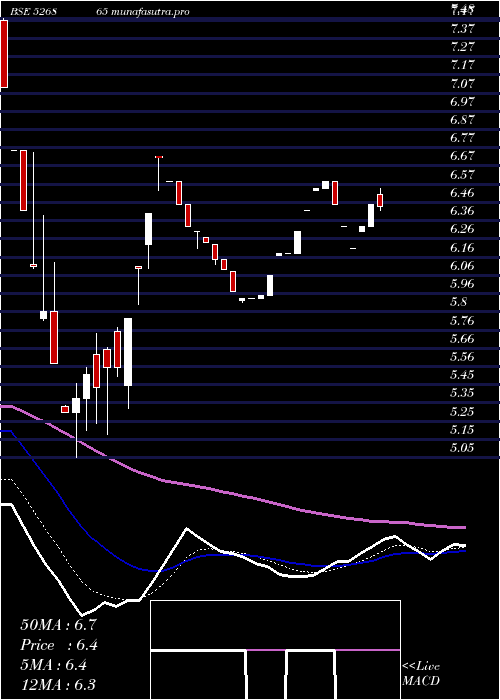The height and width of the screenshot is (700, 500).
Task: Select the 5.15 price axis label
Action: click(x=462, y=430)
